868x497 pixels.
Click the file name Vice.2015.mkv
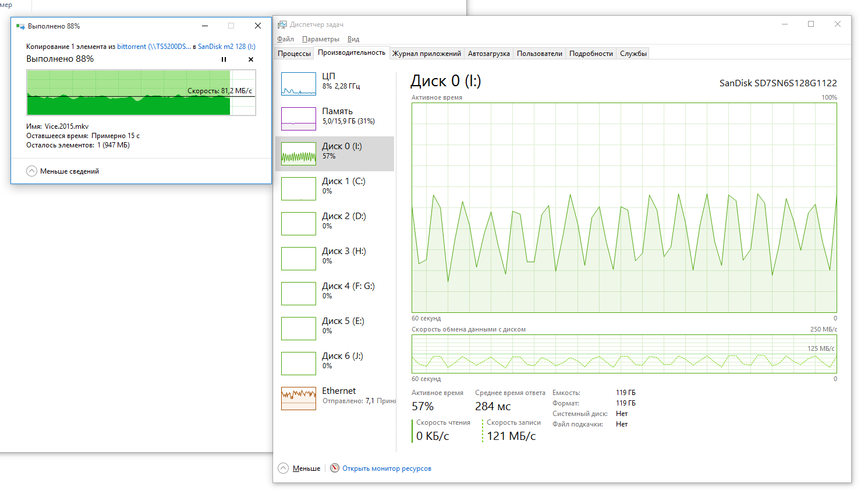pos(67,126)
